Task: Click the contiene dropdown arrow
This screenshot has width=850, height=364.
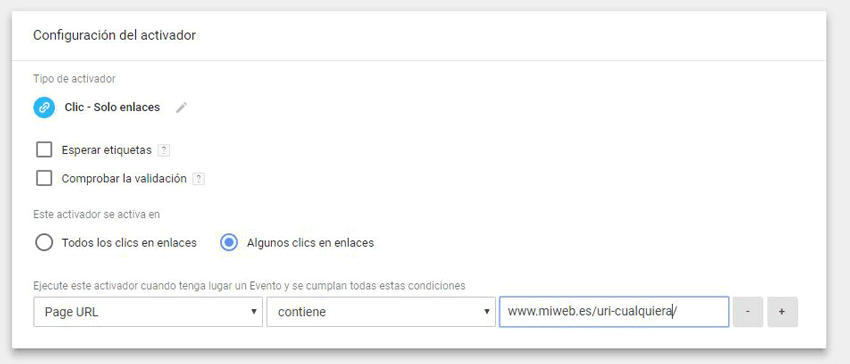Action: pos(486,312)
